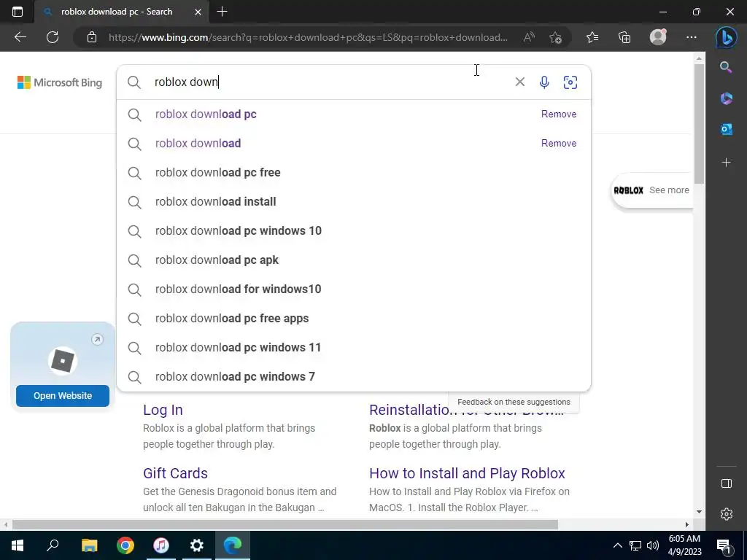Open the Log In result link
This screenshot has height=560, width=747.
coord(163,410)
